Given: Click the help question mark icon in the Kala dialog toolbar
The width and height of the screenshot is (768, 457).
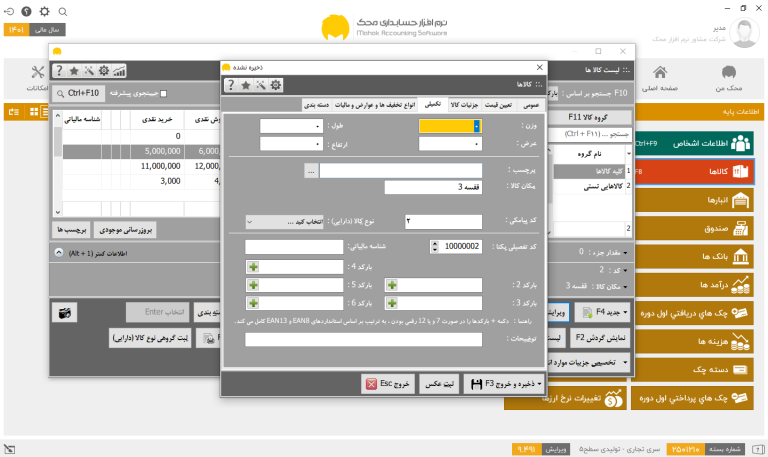Looking at the screenshot, I should pyautogui.click(x=231, y=85).
